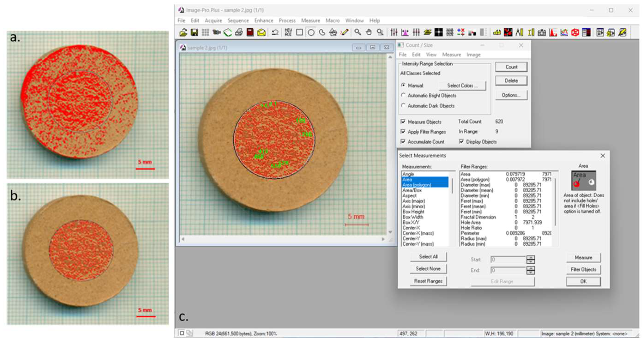Screen dimensions: 644x343
Task: Select the ellipse AOI tool
Action: coord(311,33)
